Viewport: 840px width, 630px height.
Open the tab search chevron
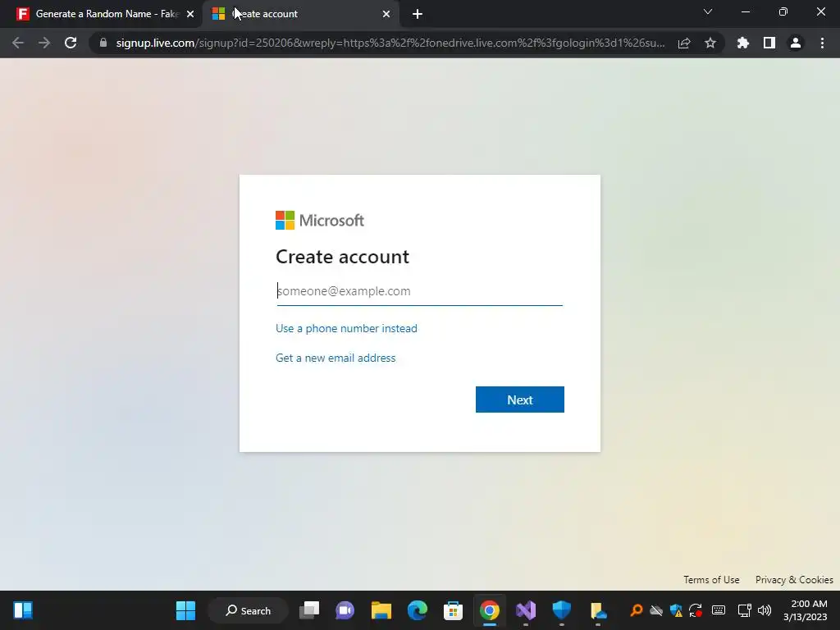tap(708, 11)
